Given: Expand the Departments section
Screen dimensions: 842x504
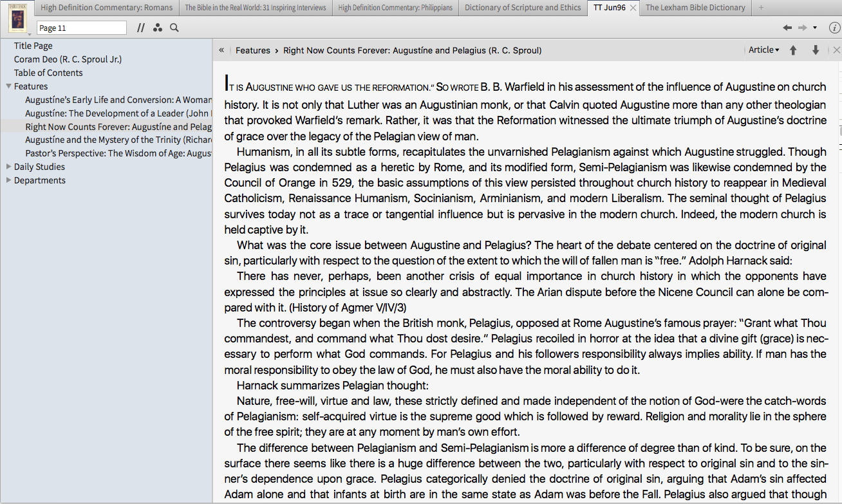Looking at the screenshot, I should tap(8, 180).
